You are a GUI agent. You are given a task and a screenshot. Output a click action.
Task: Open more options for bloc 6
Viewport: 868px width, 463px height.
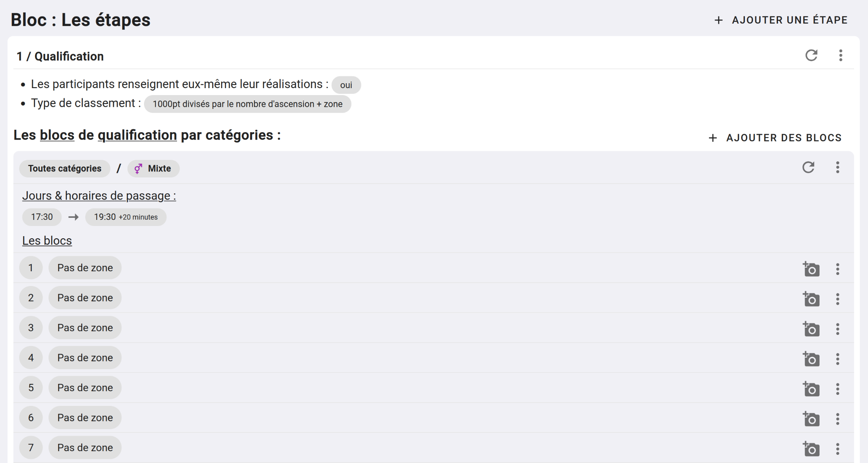click(x=837, y=419)
